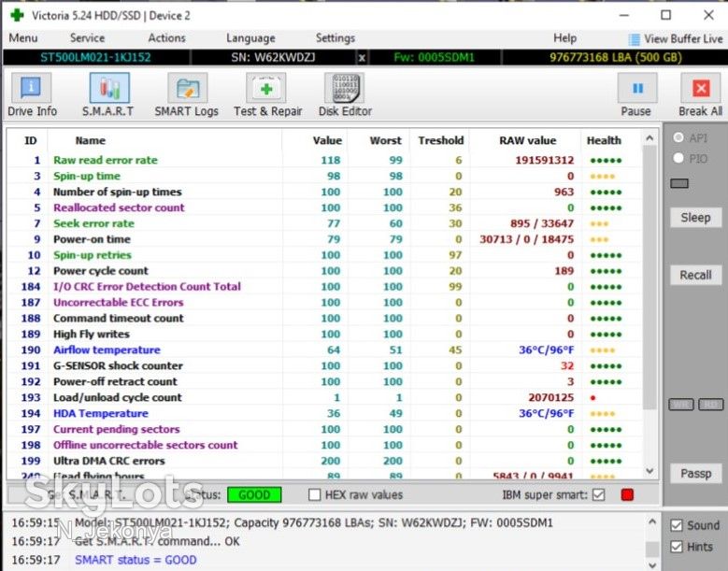Select the Power-on time row

tap(325, 239)
